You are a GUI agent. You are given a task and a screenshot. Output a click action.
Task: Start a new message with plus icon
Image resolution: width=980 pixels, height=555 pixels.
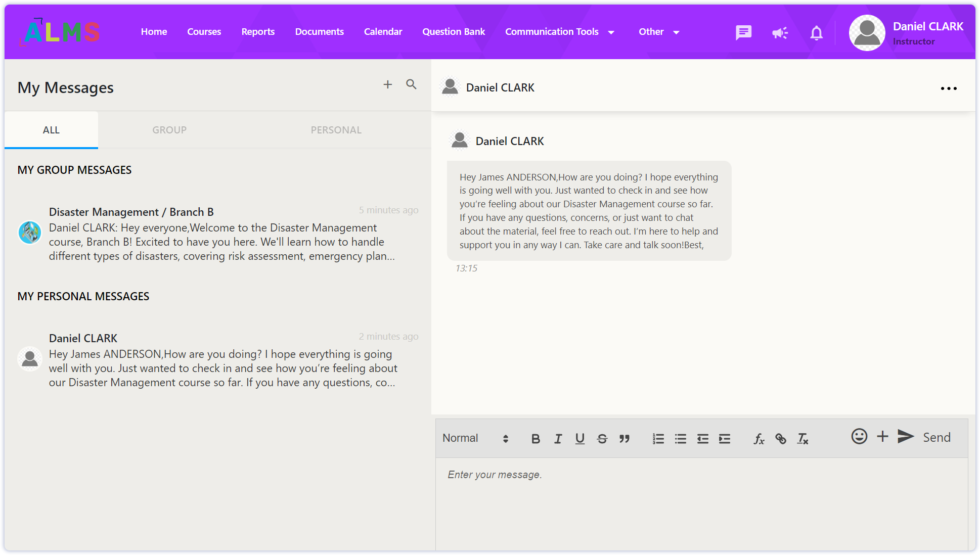[x=387, y=84]
